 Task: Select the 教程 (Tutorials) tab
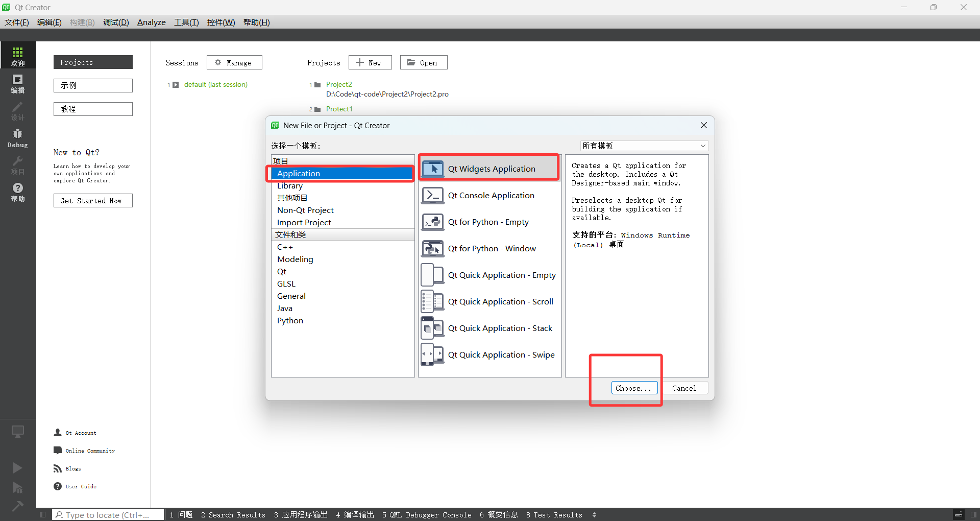[93, 109]
